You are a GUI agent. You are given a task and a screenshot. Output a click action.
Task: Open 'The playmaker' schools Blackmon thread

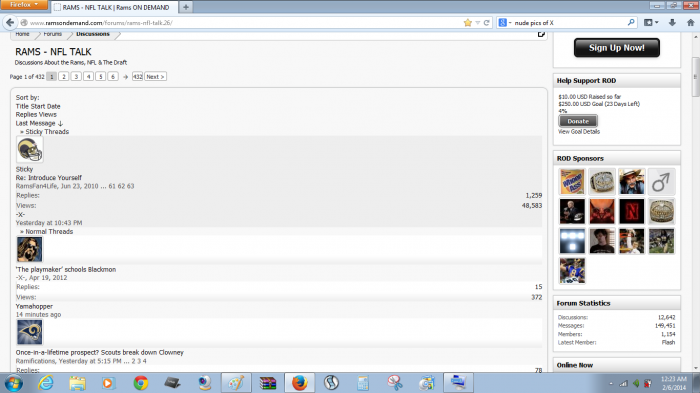[x=66, y=269]
